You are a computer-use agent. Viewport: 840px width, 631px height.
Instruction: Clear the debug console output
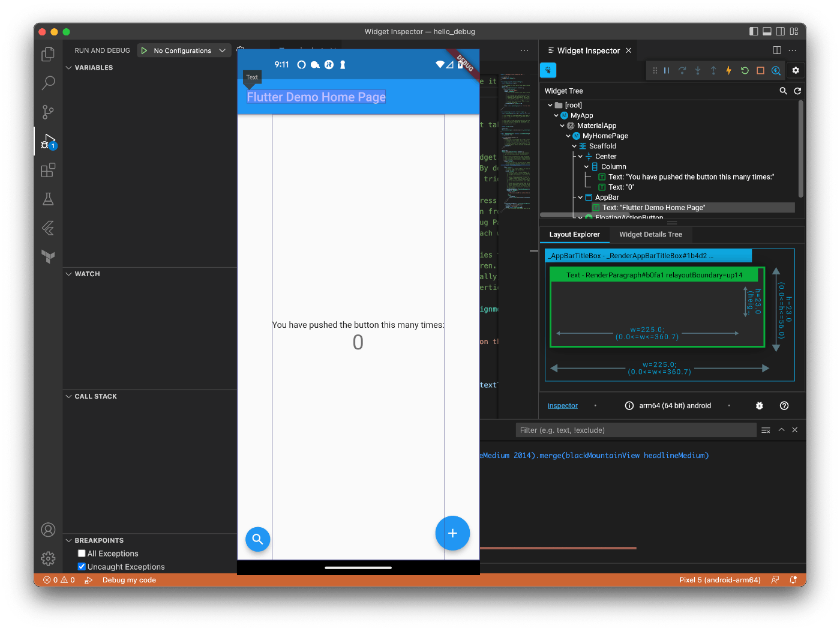point(766,430)
